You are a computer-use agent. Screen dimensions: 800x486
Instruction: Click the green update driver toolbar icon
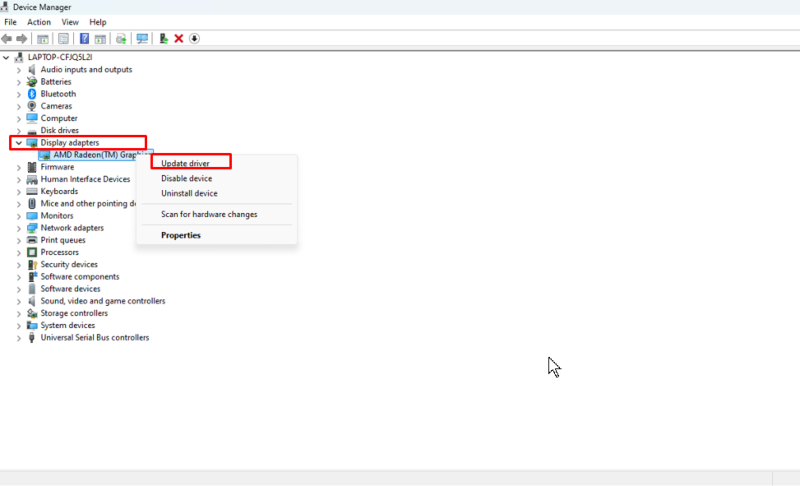coord(164,38)
